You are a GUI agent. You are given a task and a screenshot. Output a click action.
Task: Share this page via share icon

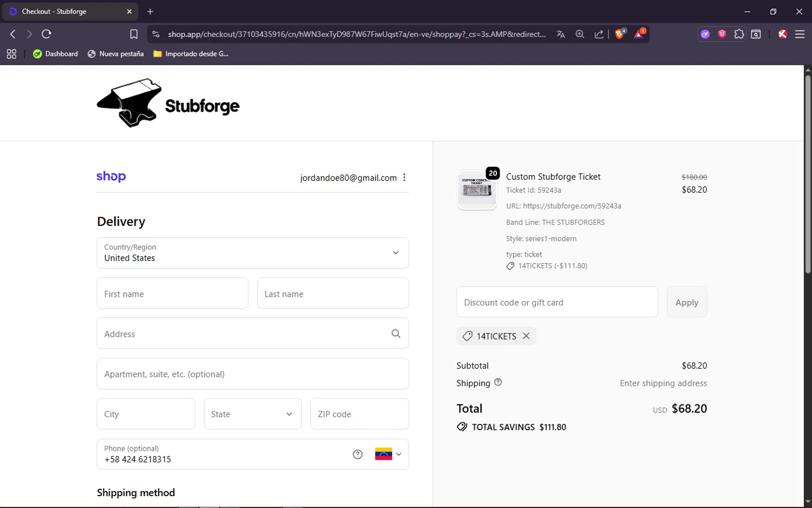coord(599,34)
